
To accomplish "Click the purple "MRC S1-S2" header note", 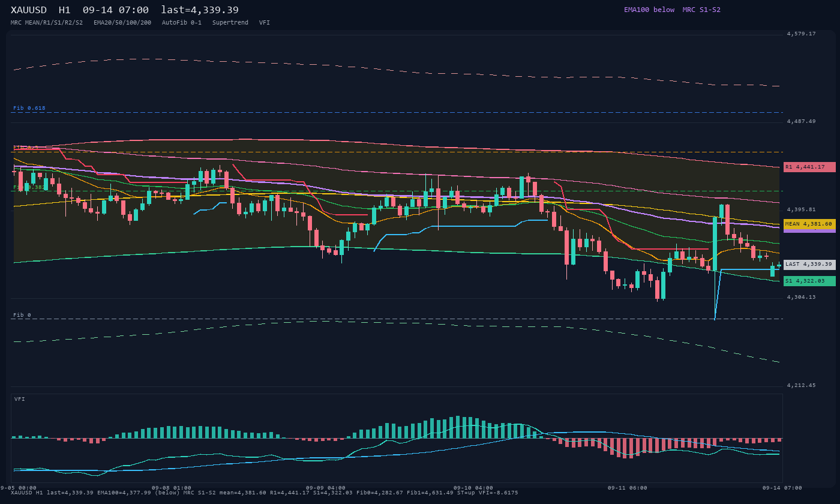I will [701, 10].
